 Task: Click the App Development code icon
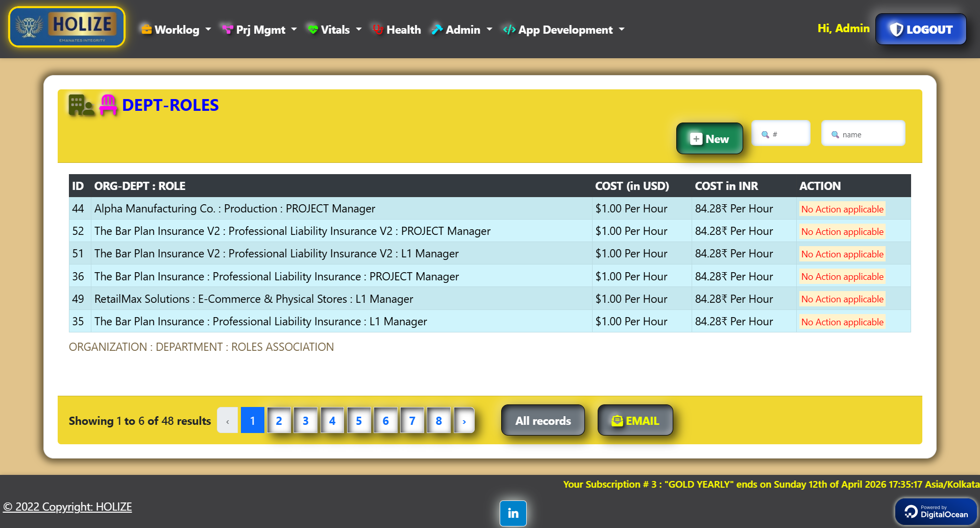click(x=509, y=30)
